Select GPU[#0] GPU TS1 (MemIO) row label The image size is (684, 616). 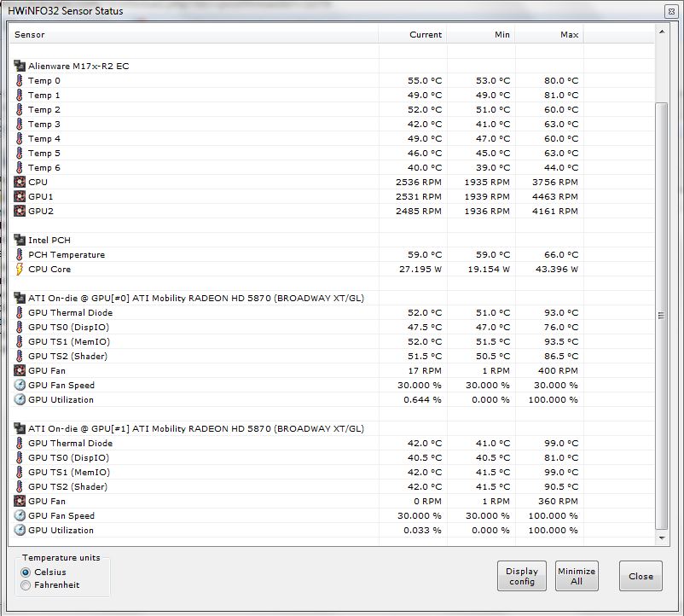point(69,341)
